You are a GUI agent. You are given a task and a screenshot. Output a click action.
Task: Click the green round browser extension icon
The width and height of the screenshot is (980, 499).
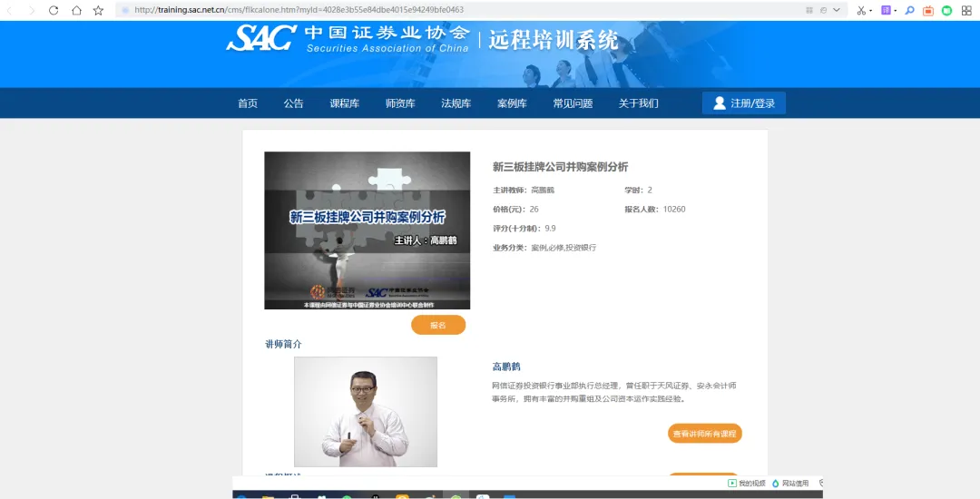click(946, 10)
